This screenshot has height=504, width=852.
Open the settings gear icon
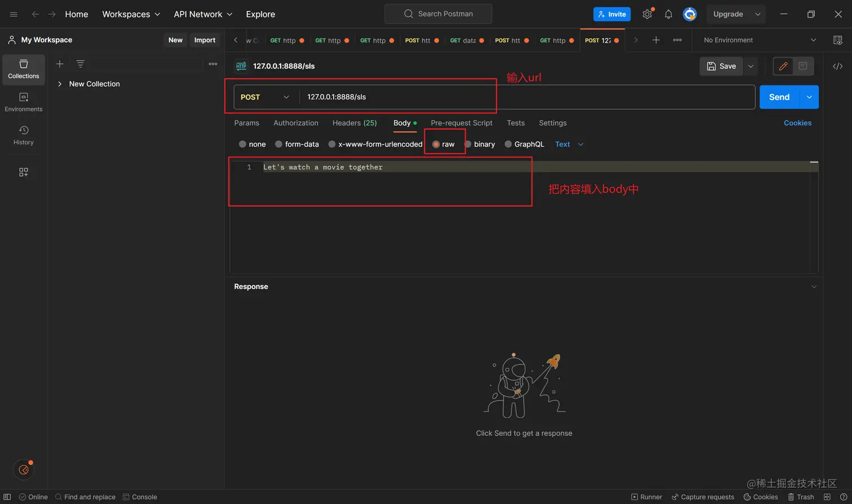[x=647, y=14]
